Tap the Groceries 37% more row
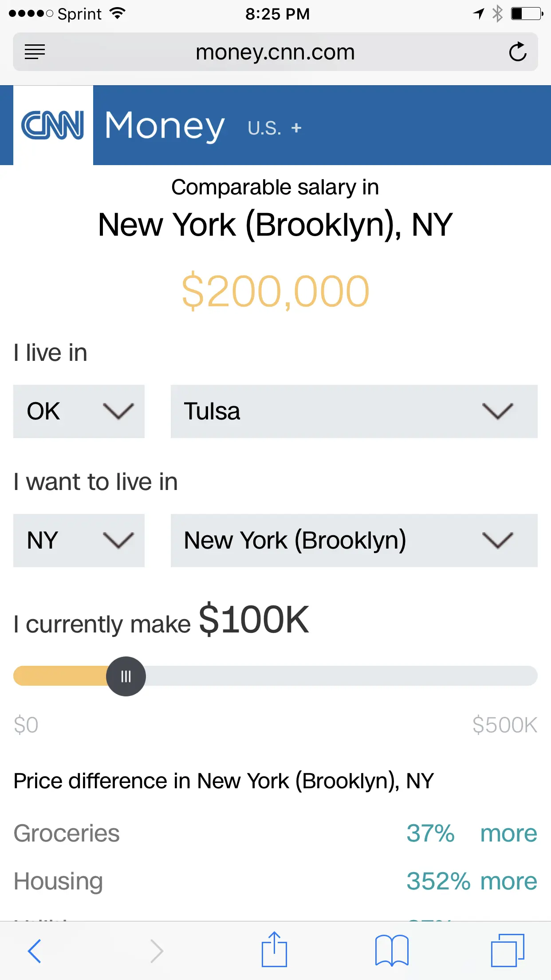Screen dimensions: 551x980 coord(275,834)
